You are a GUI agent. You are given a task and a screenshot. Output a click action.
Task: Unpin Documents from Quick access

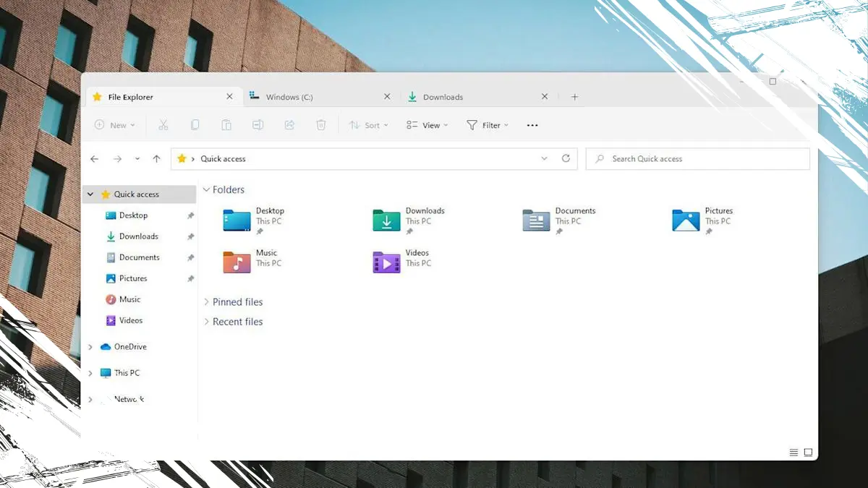point(190,257)
